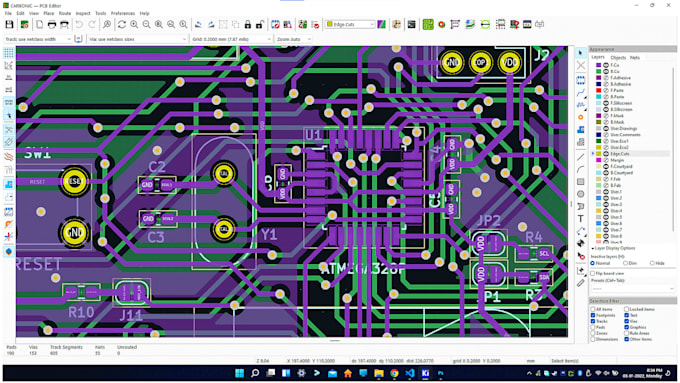Uncheck Footprints in Selection Filter

593,315
